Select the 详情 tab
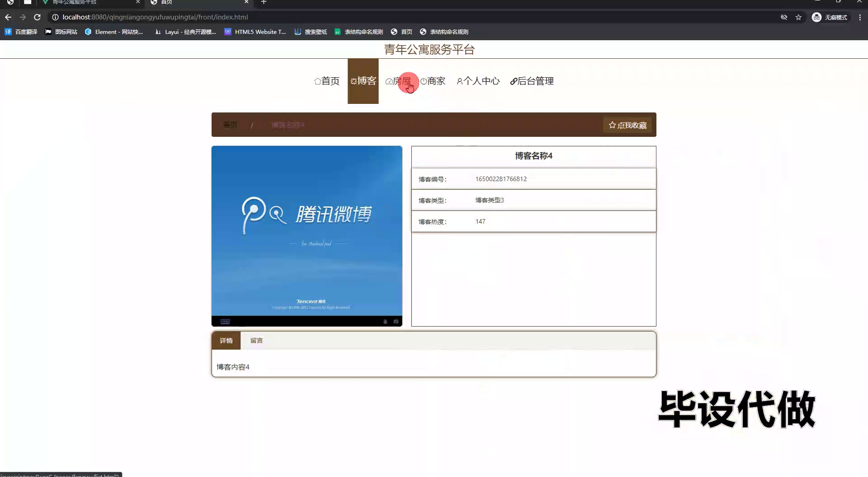Screen dimensions: 868x477 click(226, 341)
